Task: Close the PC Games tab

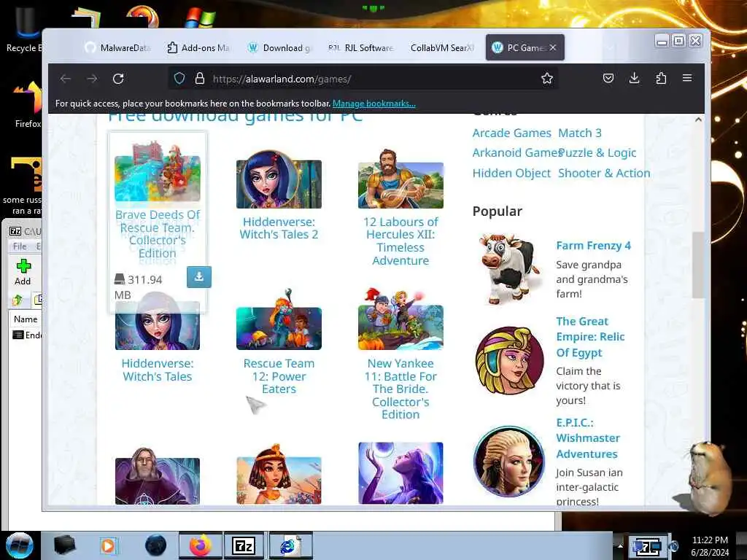Action: point(553,47)
